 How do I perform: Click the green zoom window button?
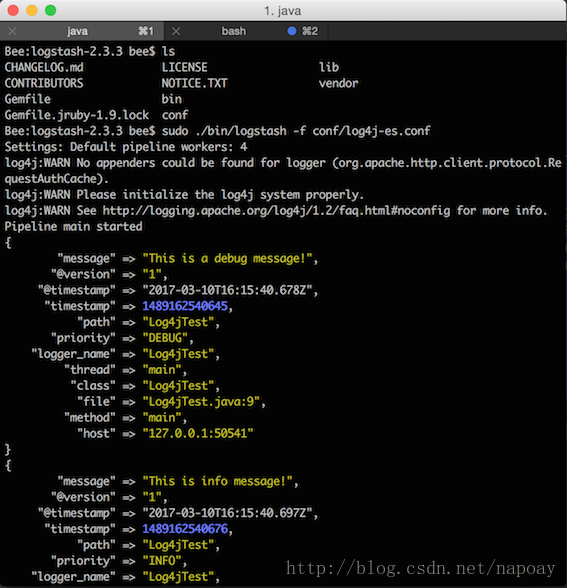tap(51, 10)
